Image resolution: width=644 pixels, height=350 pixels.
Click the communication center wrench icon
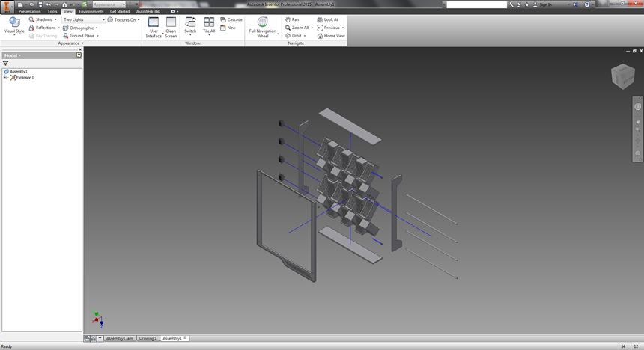pyautogui.click(x=511, y=4)
